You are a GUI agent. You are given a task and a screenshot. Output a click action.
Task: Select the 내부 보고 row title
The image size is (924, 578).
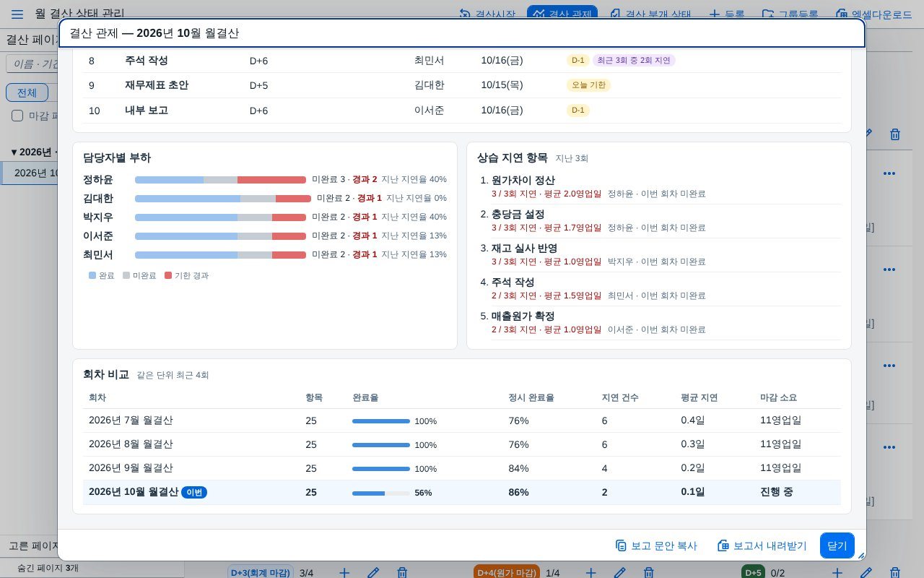(x=147, y=111)
